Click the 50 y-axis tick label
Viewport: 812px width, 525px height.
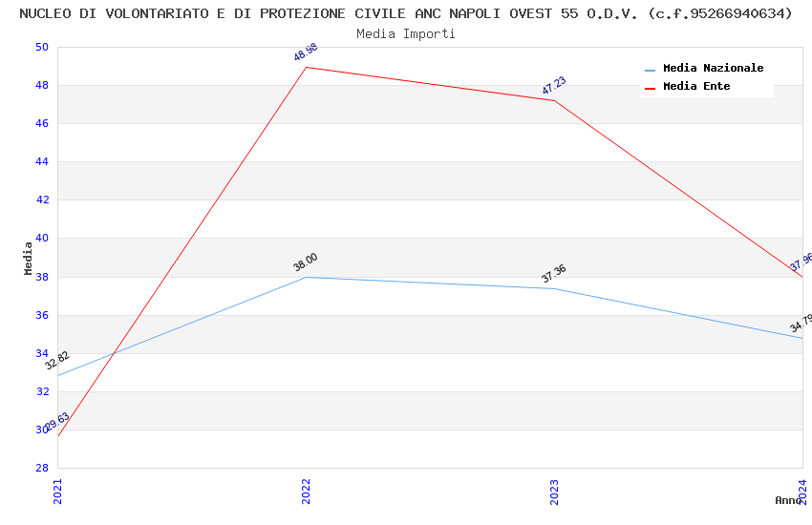coord(41,48)
